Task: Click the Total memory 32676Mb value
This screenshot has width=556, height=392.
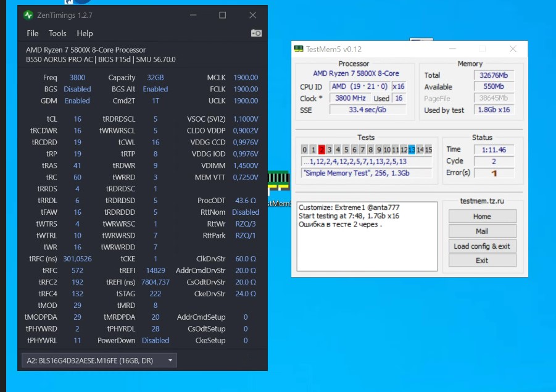Action: point(494,75)
